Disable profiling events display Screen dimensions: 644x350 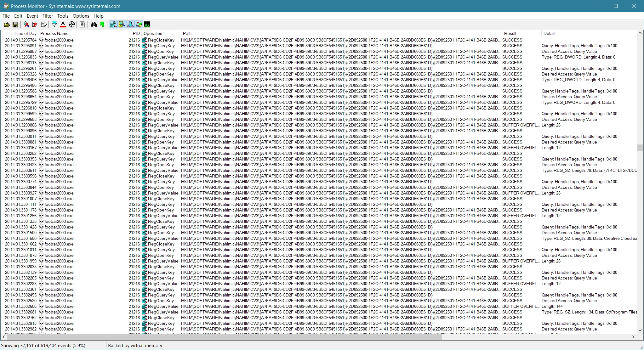pyautogui.click(x=148, y=25)
